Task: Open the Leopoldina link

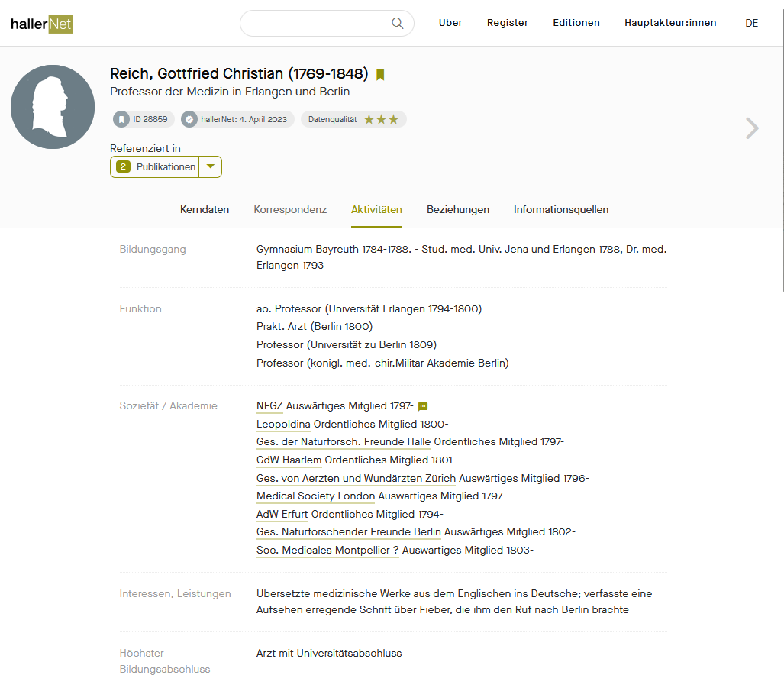Action: (283, 424)
